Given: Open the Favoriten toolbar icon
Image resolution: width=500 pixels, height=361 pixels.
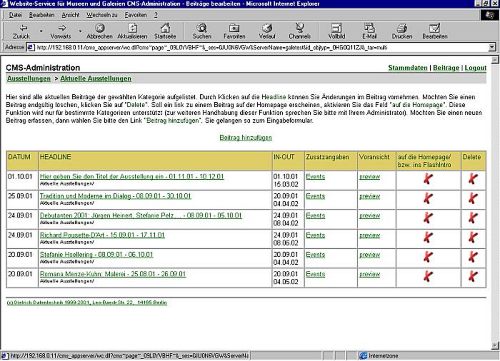Looking at the screenshot, I should (x=234, y=28).
